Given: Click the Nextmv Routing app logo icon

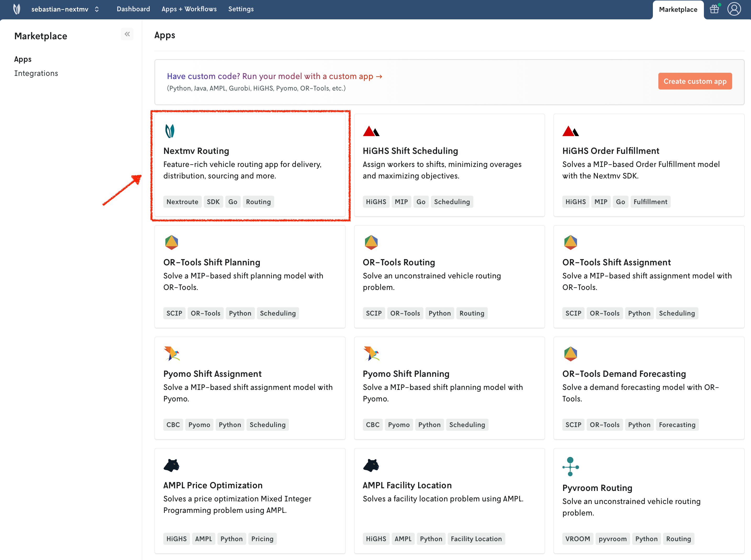Looking at the screenshot, I should pos(170,131).
